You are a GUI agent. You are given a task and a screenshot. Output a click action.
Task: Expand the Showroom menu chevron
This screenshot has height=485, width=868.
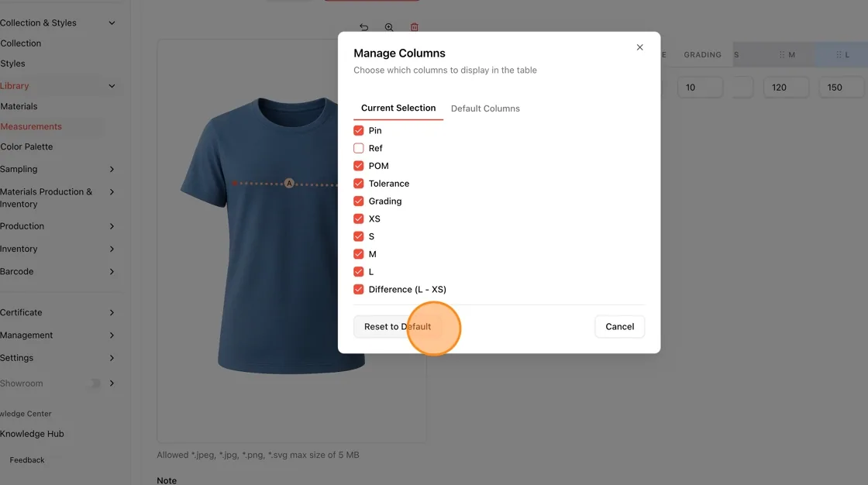click(112, 384)
